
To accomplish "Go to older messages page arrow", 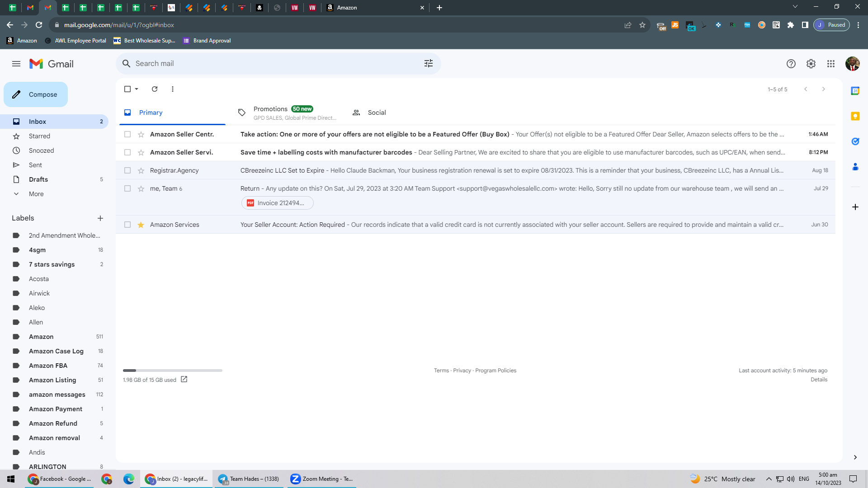I will tap(824, 89).
